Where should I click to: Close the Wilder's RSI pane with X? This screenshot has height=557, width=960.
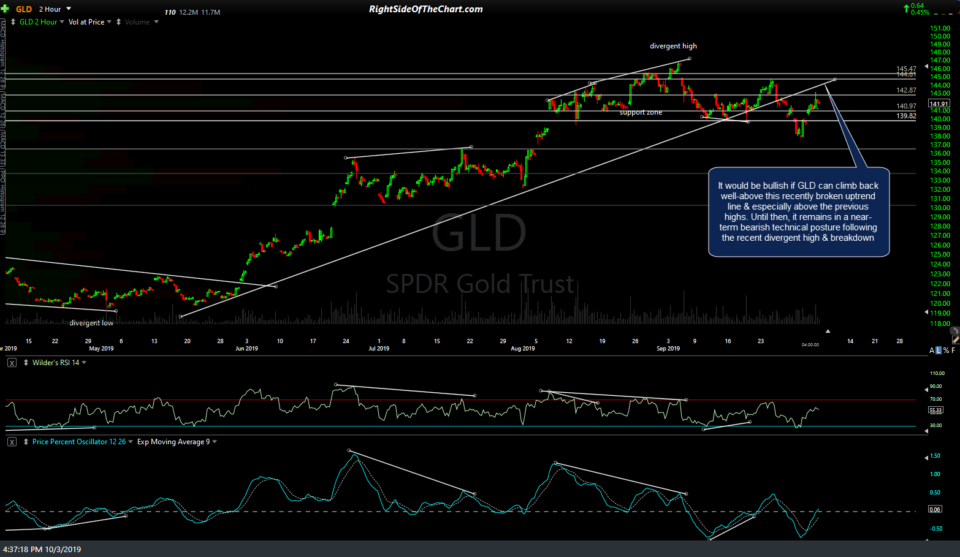12,363
